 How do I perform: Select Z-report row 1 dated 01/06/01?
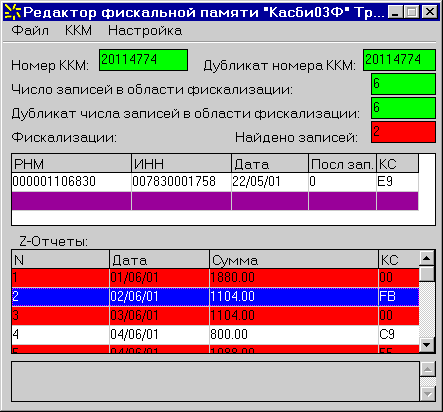215,278
